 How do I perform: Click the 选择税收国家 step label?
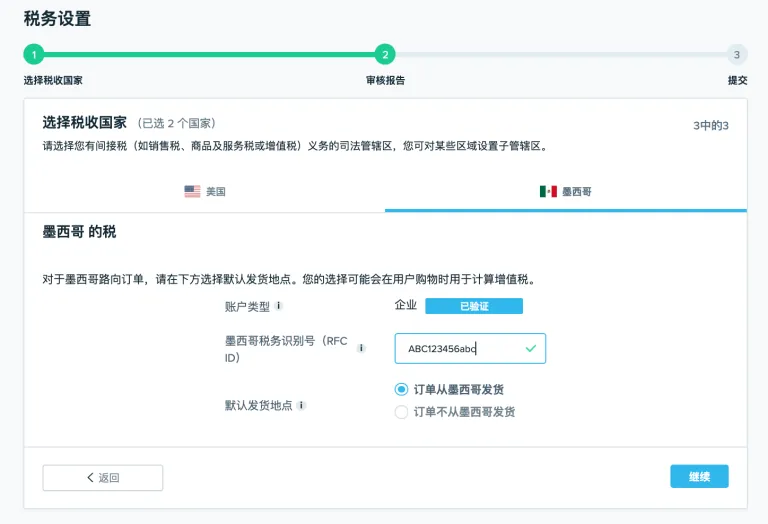coord(53,80)
